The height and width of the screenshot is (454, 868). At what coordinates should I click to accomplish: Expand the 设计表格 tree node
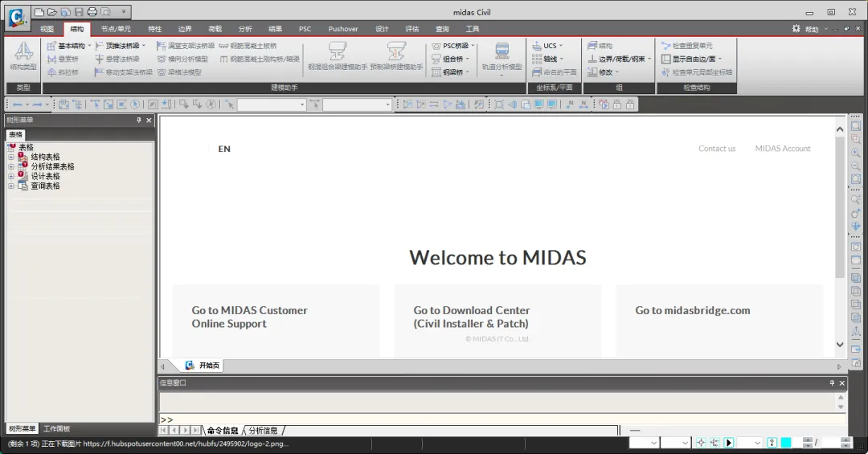[x=10, y=176]
